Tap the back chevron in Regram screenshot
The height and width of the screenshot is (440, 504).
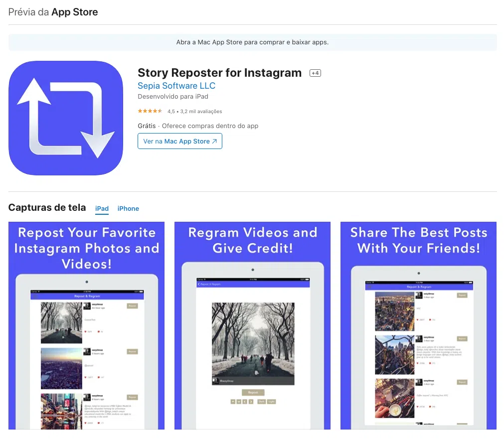click(198, 284)
